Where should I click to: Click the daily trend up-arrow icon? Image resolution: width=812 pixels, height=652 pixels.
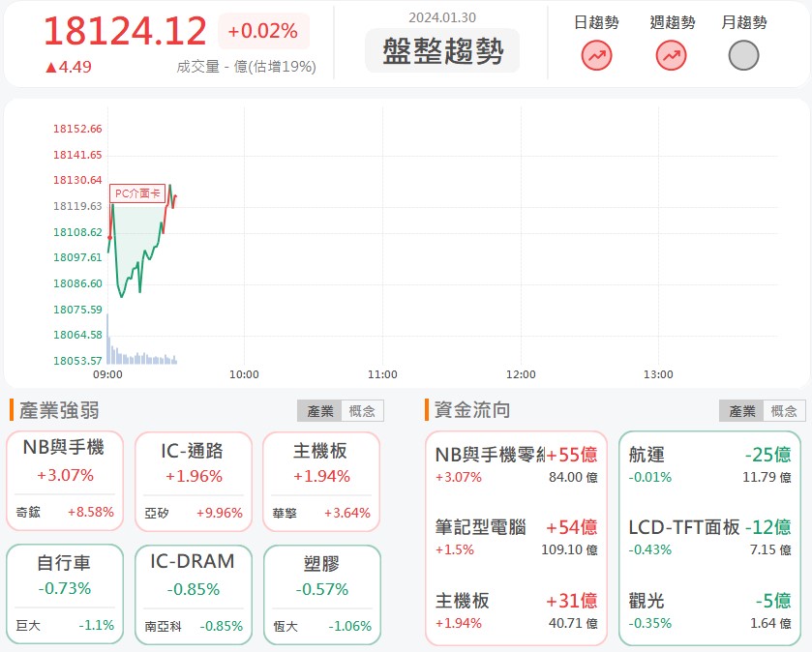596,55
